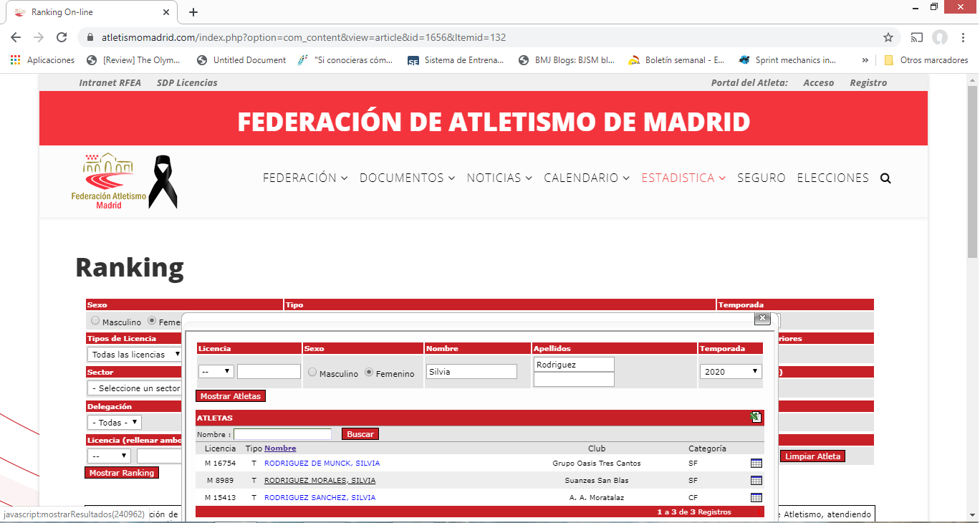This screenshot has height=523, width=980.
Task: Open the Temporada 2020 dropdown
Action: (x=730, y=372)
